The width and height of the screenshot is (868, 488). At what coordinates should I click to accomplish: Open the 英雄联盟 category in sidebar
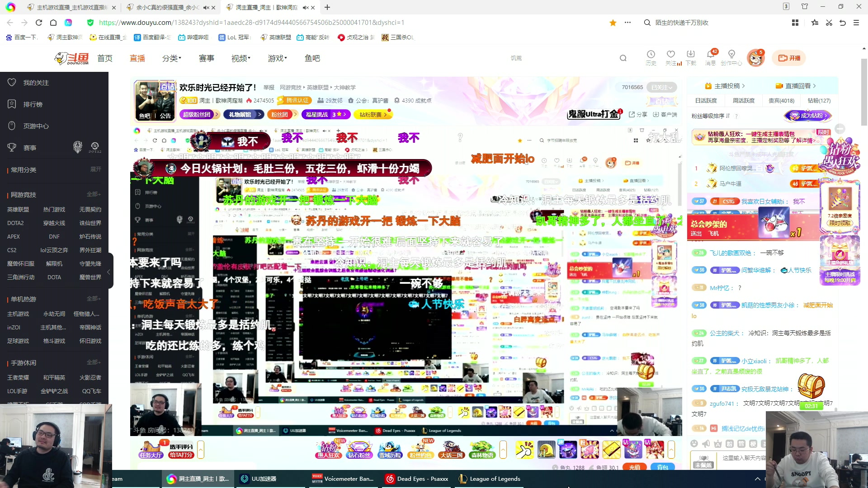(x=18, y=210)
